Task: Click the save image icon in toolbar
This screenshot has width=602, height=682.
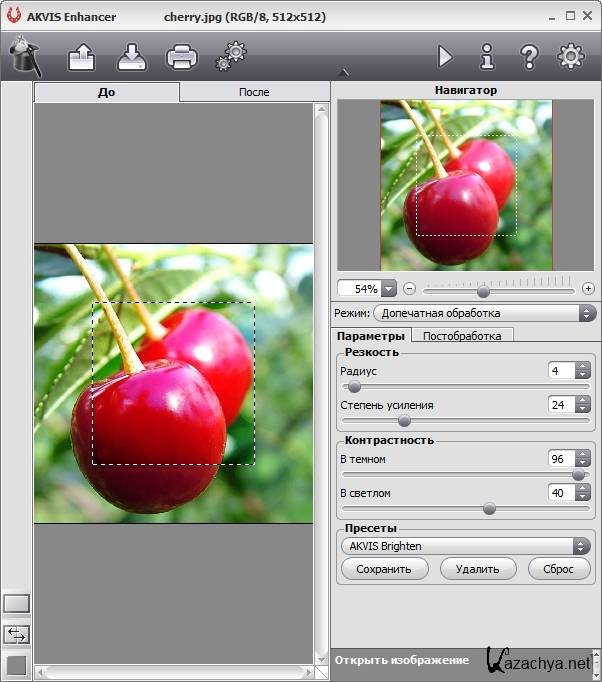Action: [132, 57]
